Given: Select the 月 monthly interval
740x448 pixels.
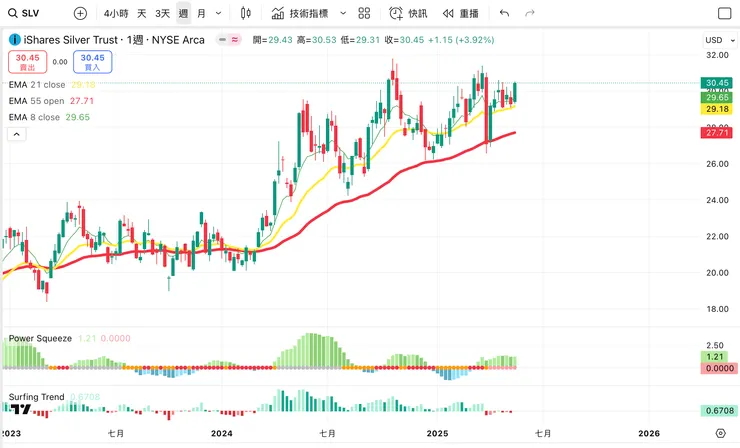Looking at the screenshot, I should 202,13.
